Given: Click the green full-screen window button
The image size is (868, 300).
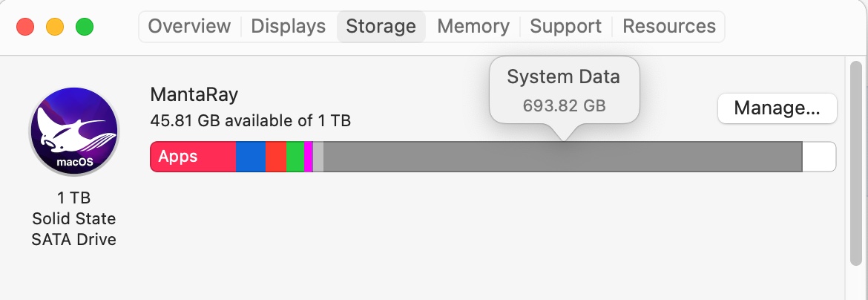Looking at the screenshot, I should (x=85, y=27).
